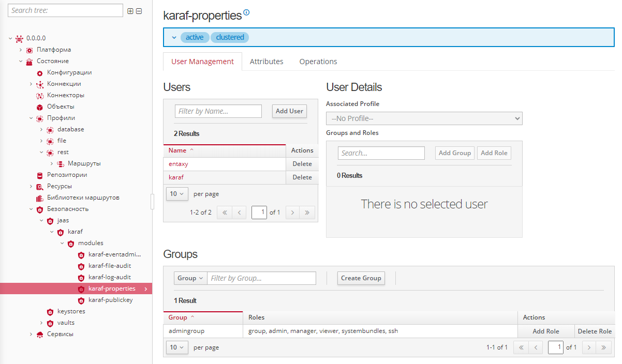The height and width of the screenshot is (364, 622).
Task: Click the Коннекторы icon in tree
Action: (x=40, y=96)
